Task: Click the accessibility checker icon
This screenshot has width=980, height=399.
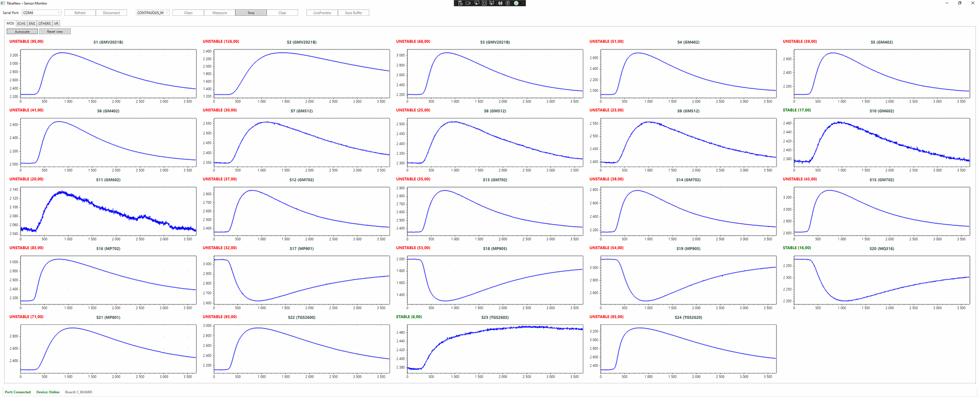Action: coord(508,3)
